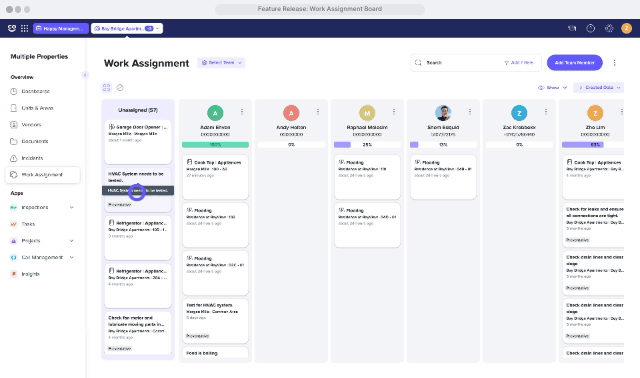Open Zac's column three-dot menu

[546, 111]
